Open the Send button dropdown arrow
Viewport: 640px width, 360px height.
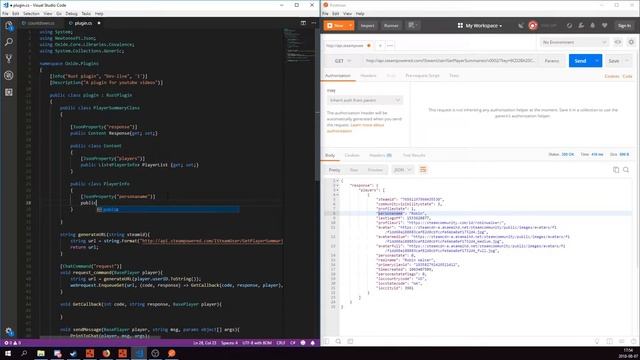pyautogui.click(x=597, y=61)
